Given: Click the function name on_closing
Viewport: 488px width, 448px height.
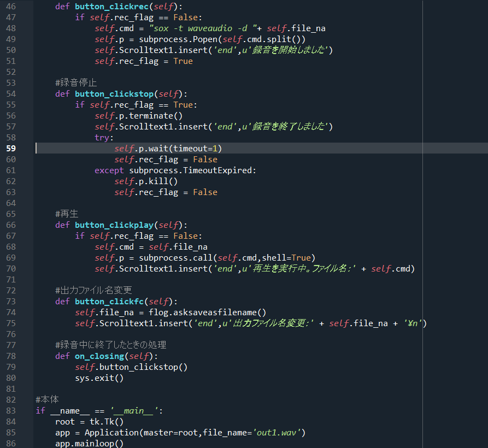Looking at the screenshot, I should (x=99, y=356).
